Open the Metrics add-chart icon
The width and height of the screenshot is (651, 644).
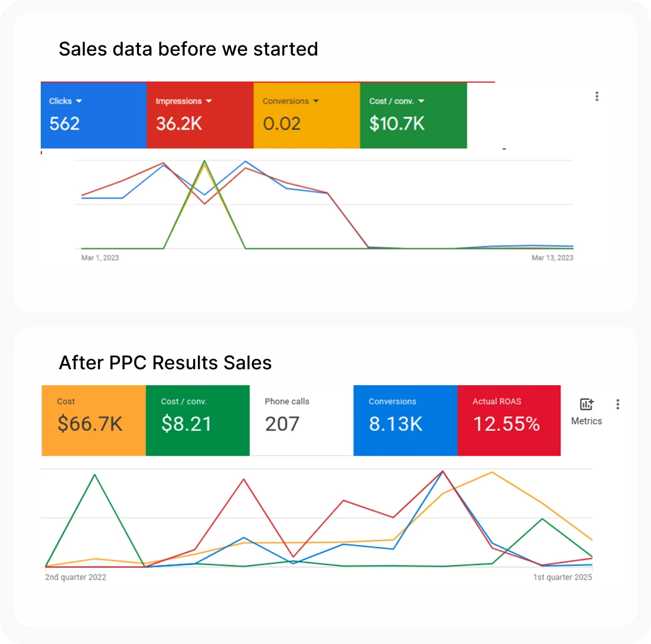coord(586,404)
